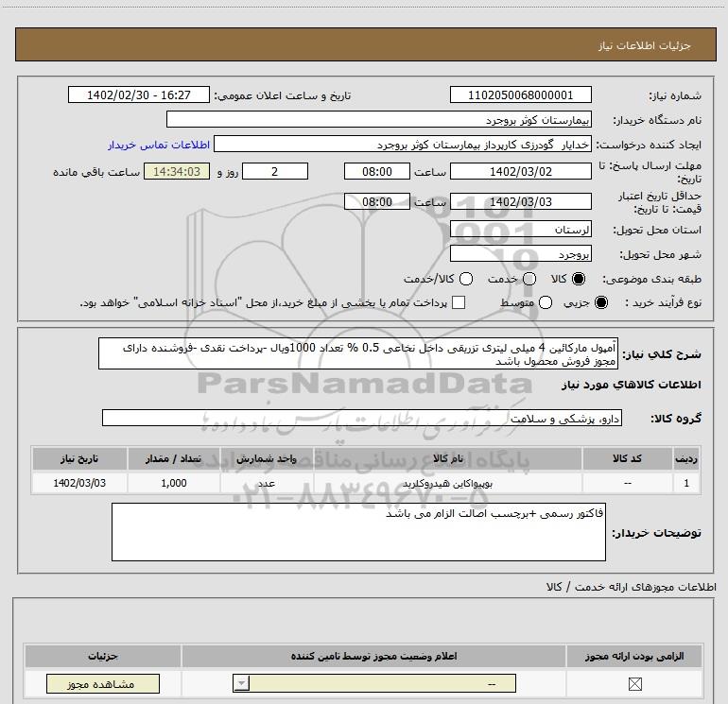Click the unit cell عدد

click(267, 483)
